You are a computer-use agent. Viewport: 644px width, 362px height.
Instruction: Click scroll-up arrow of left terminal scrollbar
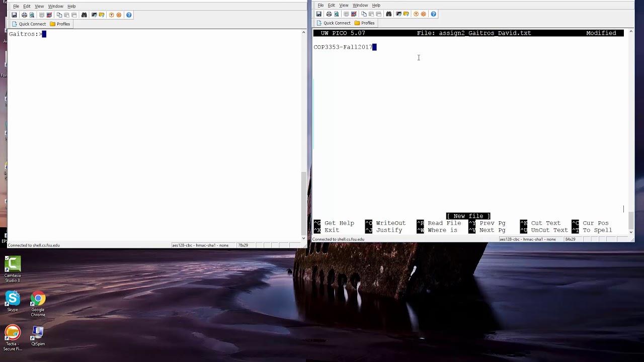tap(303, 33)
